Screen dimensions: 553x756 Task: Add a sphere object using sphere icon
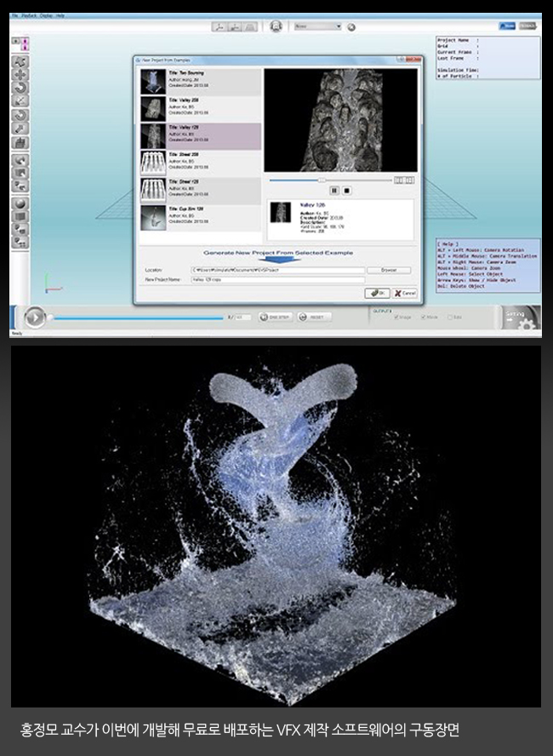[20, 203]
